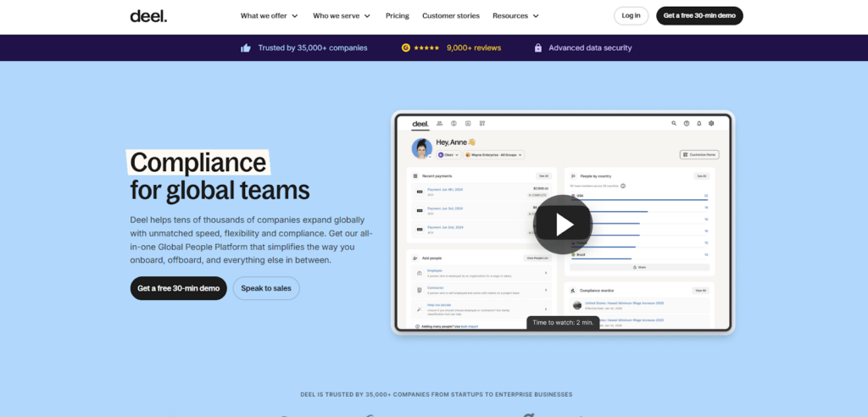Viewport: 868px width, 417px height.
Task: Click the notification bell in dashboard preview
Action: [698, 124]
